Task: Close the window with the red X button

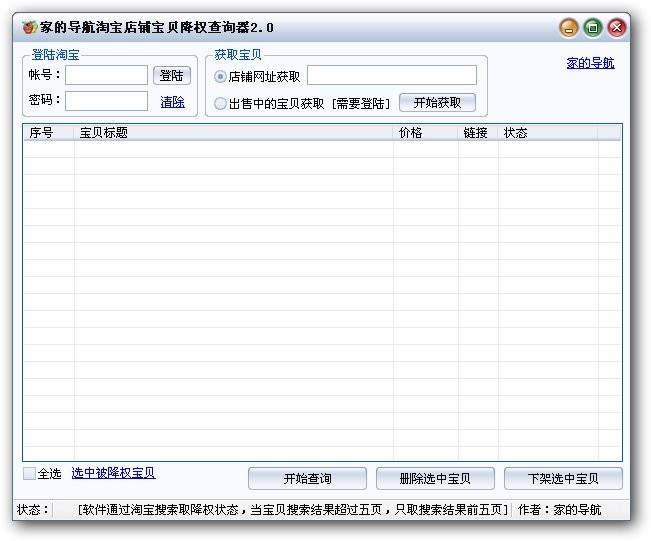Action: point(617,28)
